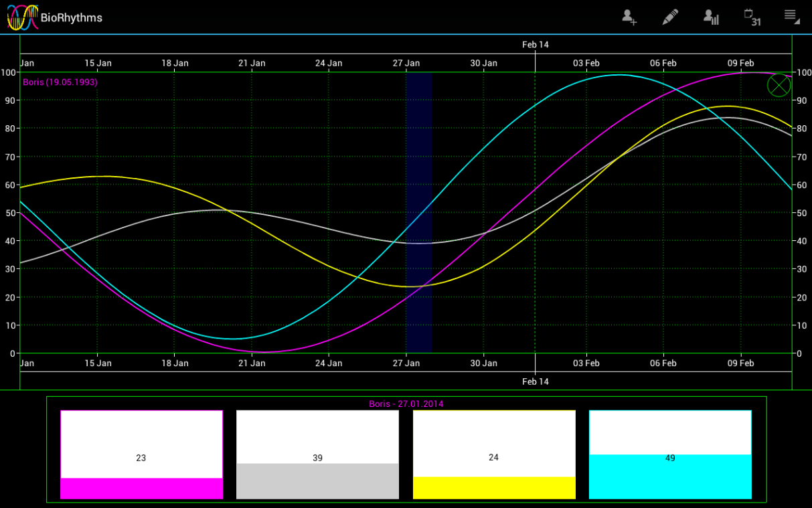Click the 100 value on left axis

[x=8, y=72]
